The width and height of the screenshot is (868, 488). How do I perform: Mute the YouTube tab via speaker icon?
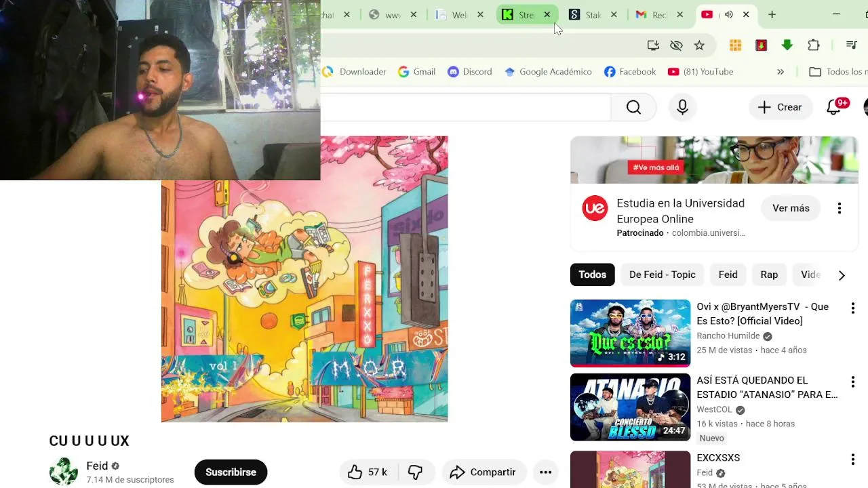click(x=728, y=14)
